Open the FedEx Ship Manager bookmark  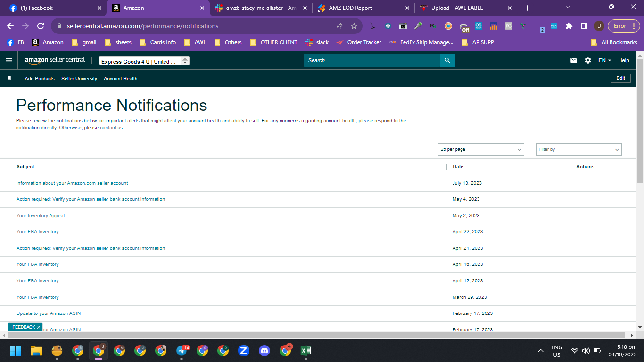pyautogui.click(x=421, y=42)
